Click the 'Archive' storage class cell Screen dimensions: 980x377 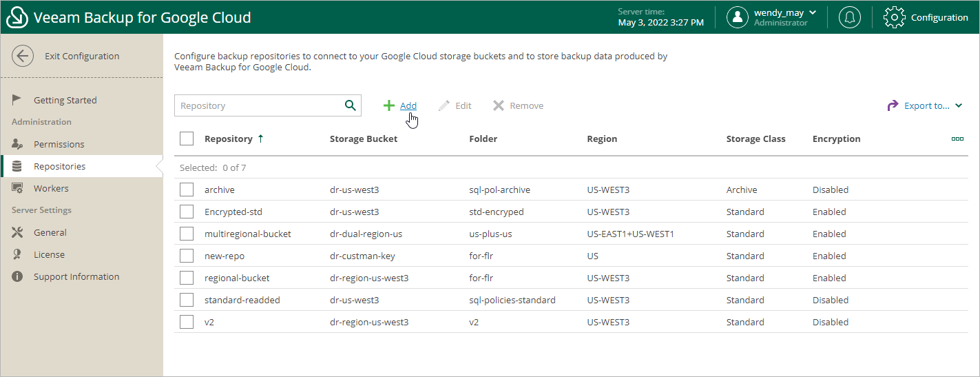coord(741,190)
